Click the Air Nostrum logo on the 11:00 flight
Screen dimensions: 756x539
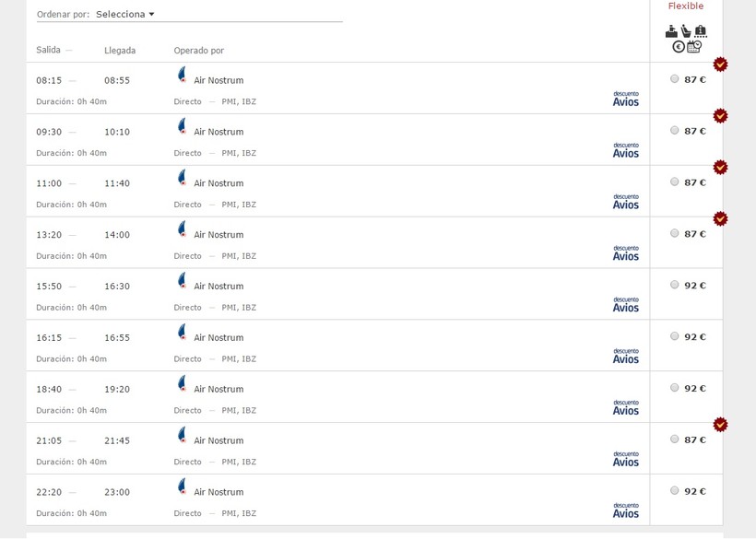pyautogui.click(x=183, y=177)
